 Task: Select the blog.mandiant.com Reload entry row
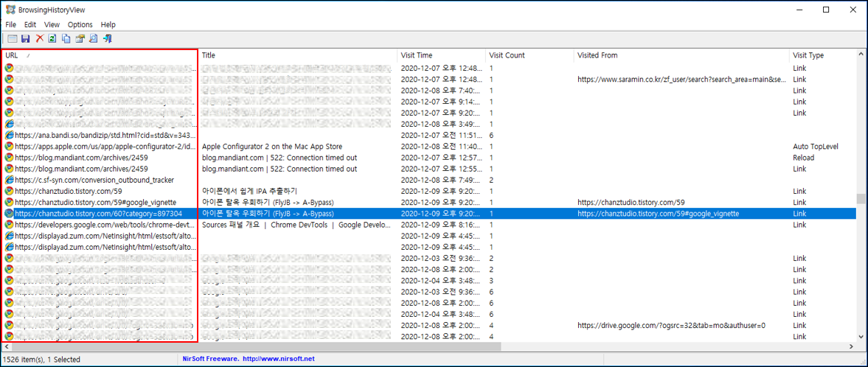click(x=429, y=158)
